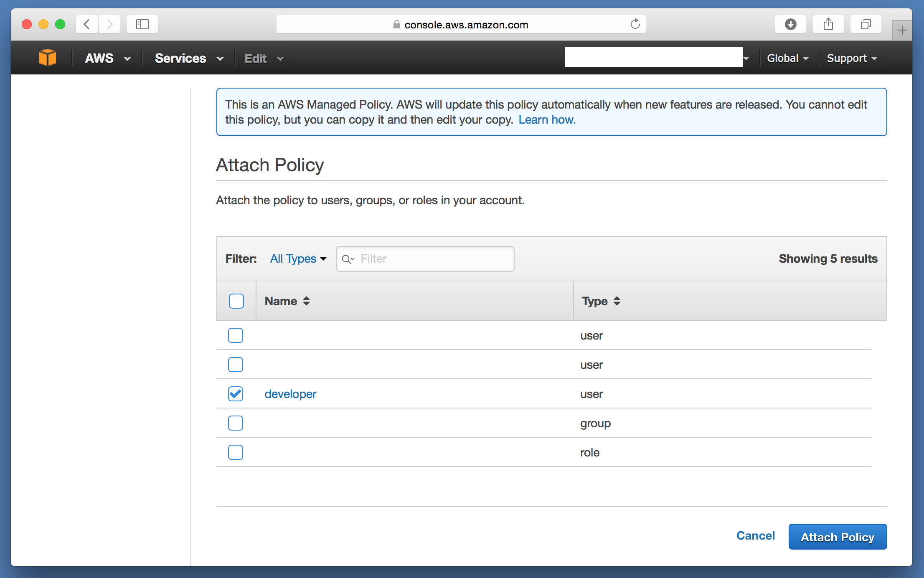
Task: Open the Services menu
Action: pos(189,58)
